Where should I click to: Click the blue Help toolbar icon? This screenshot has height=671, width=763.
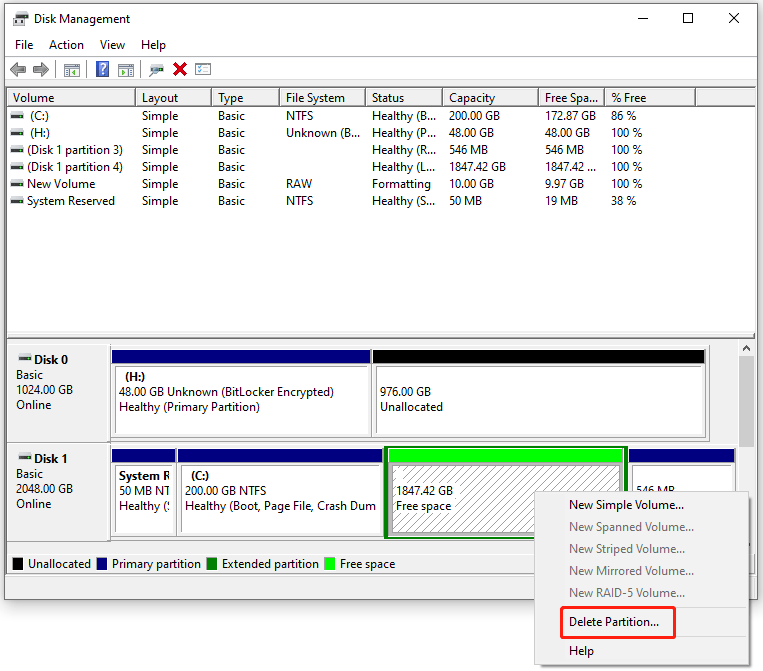coord(102,69)
